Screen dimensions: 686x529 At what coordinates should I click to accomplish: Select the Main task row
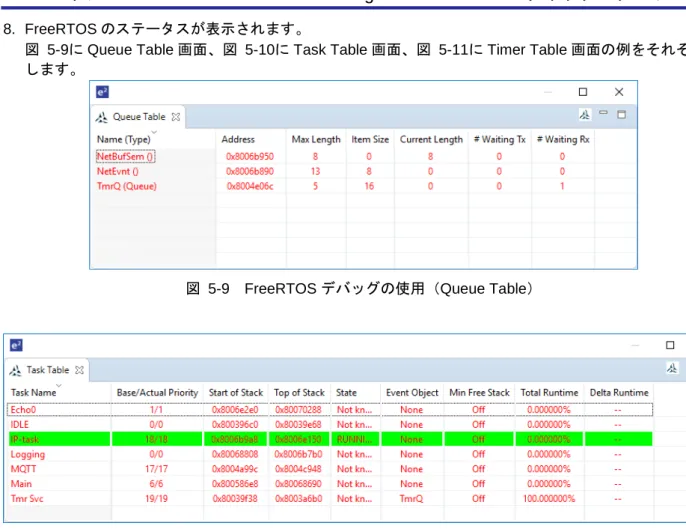pyautogui.click(x=330, y=484)
